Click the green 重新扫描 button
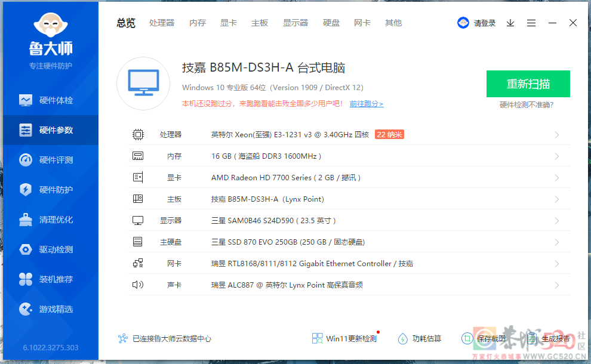Image resolution: width=591 pixels, height=364 pixels. click(528, 84)
